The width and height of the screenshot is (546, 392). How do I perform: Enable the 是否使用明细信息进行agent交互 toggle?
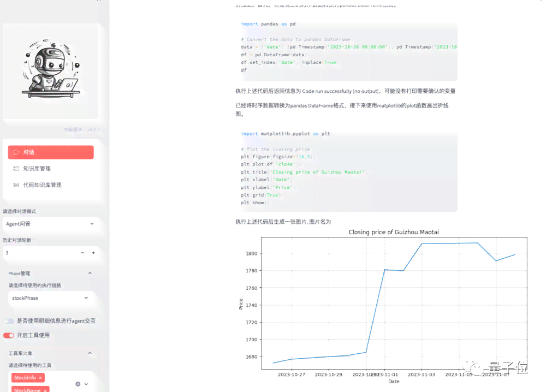[x=9, y=321]
